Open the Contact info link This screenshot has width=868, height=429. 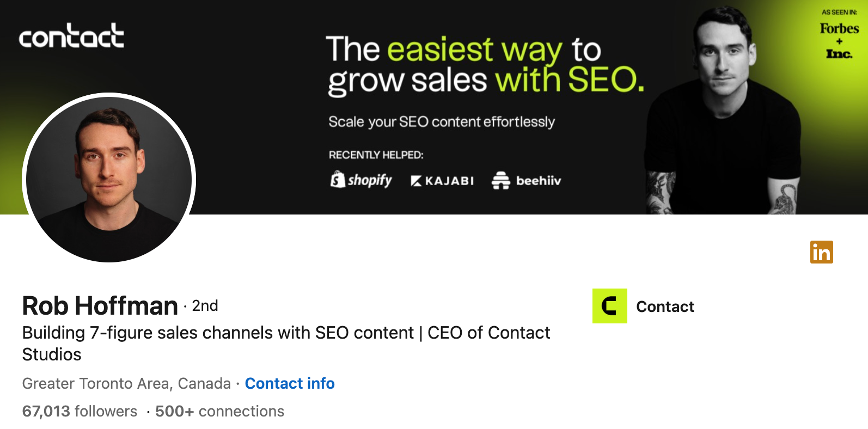tap(290, 383)
